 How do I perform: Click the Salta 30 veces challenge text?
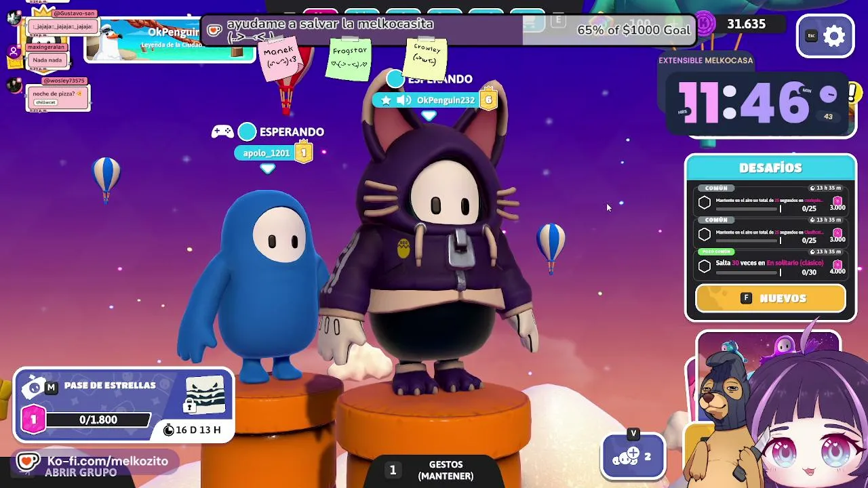tap(769, 263)
